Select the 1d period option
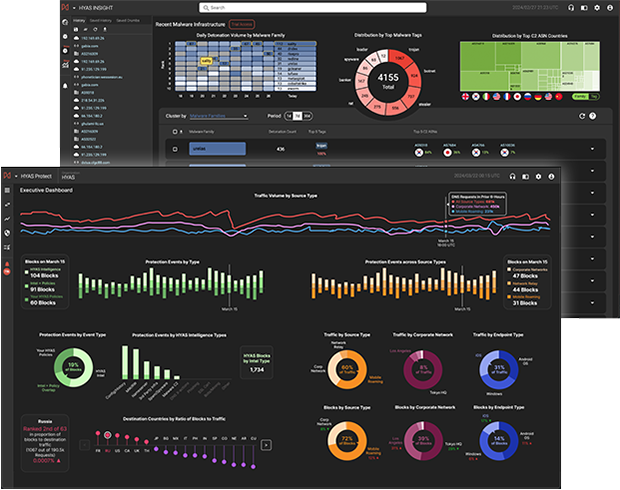Screen dimensions: 620x490 (x=289, y=116)
